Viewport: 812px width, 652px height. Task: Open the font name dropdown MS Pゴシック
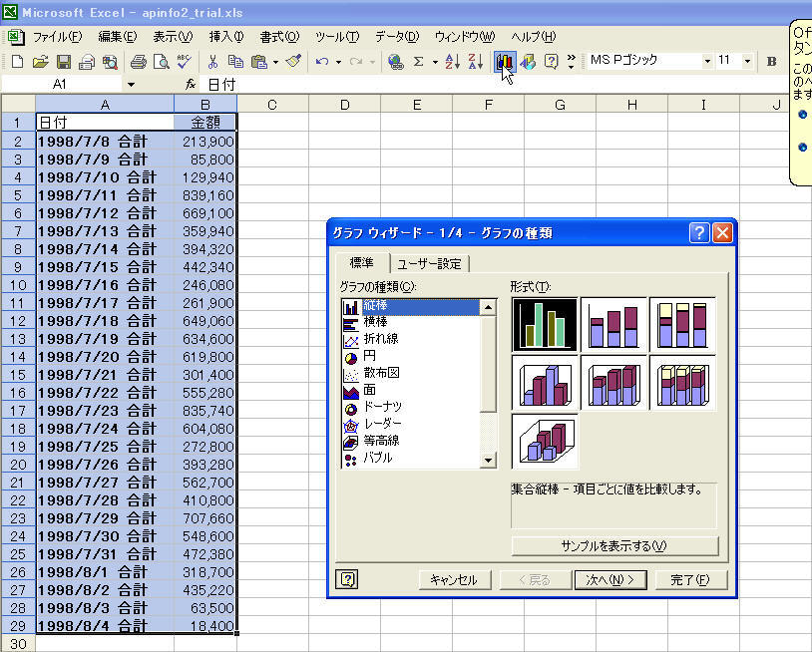707,61
